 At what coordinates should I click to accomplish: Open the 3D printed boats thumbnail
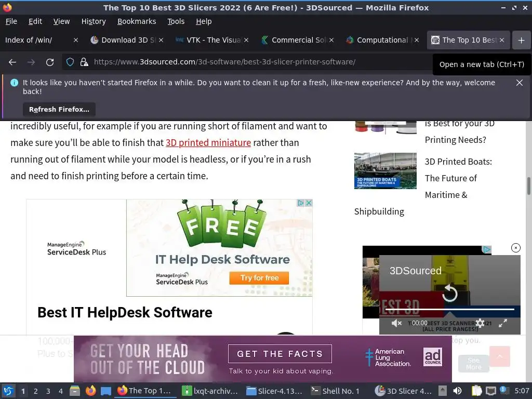(385, 170)
